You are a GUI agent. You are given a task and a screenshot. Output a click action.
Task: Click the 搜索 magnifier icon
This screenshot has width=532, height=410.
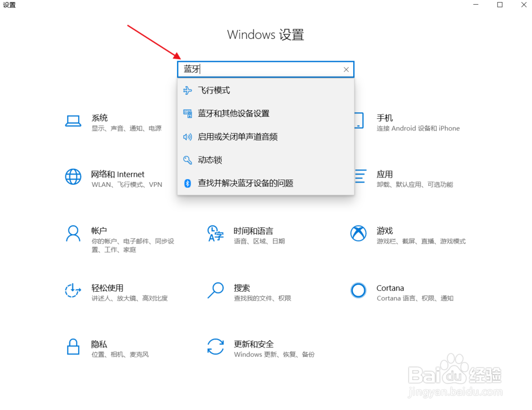(215, 291)
